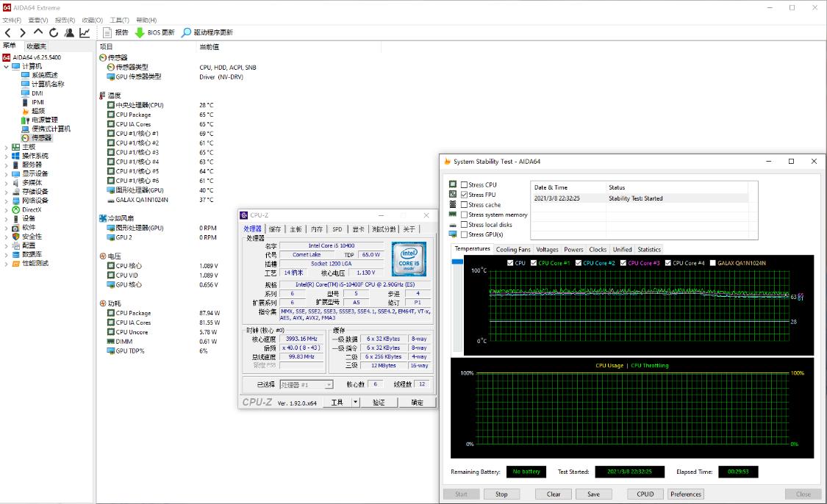This screenshot has height=504, width=827.
Task: Collapse the 计算机 tree node in the sidebar
Action: [x=7, y=65]
